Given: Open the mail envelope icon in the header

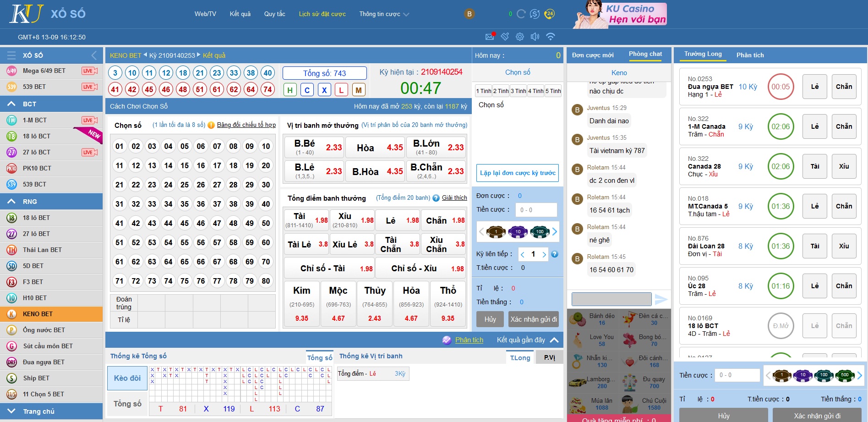Looking at the screenshot, I should click(490, 36).
